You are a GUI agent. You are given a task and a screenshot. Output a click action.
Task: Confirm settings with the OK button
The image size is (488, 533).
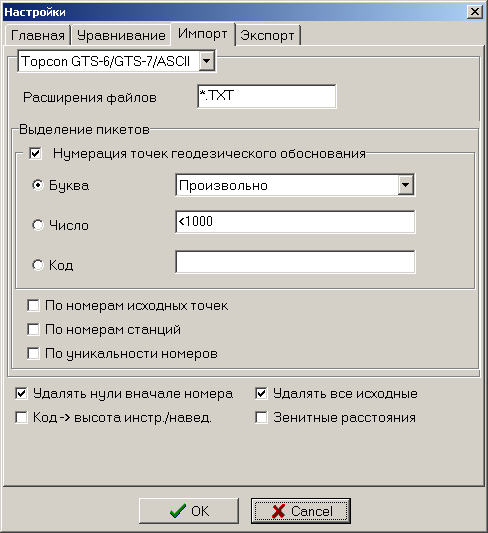189,511
